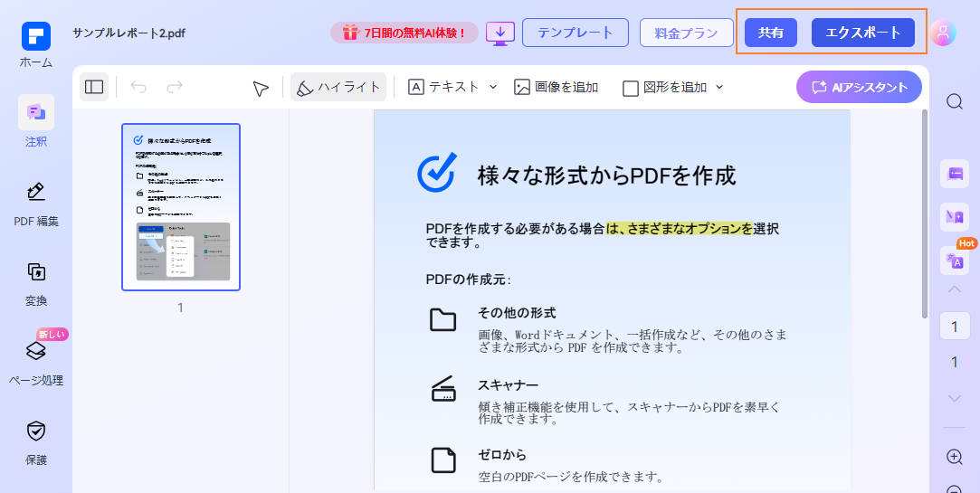Click the file name サンプルレポート2.pdf

128,33
